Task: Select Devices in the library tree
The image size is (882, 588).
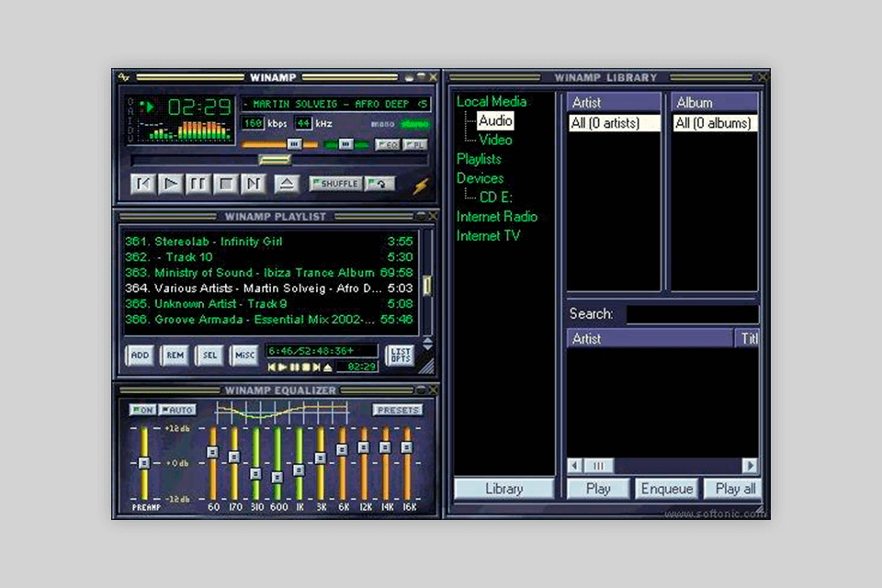Action: (480, 178)
